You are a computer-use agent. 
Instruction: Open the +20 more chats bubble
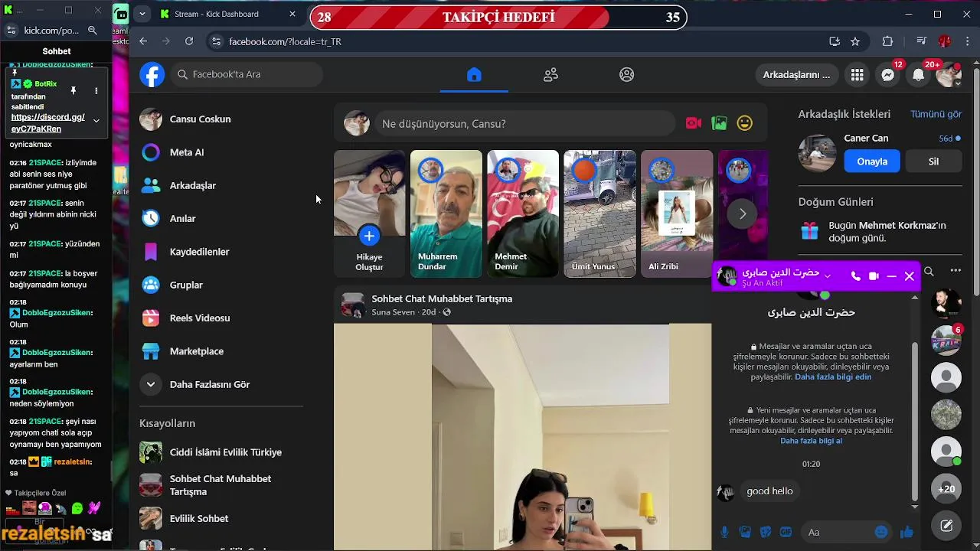click(x=946, y=488)
